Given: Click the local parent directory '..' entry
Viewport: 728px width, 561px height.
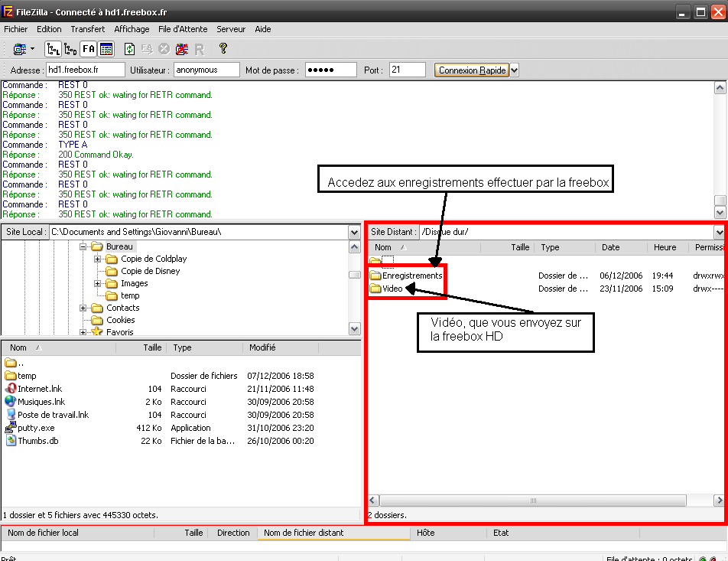Looking at the screenshot, I should 14,363.
